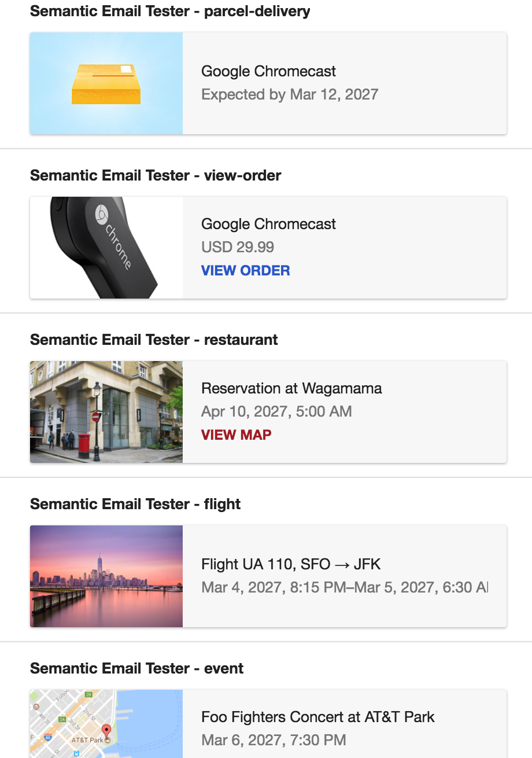Click Reservation at Wagamama title
Image resolution: width=532 pixels, height=758 pixels.
(x=291, y=388)
